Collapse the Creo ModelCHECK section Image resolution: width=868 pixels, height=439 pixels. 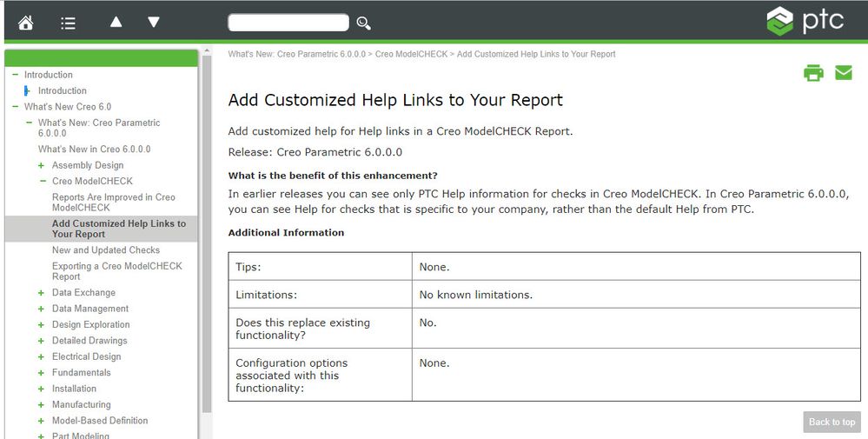pyautogui.click(x=43, y=182)
